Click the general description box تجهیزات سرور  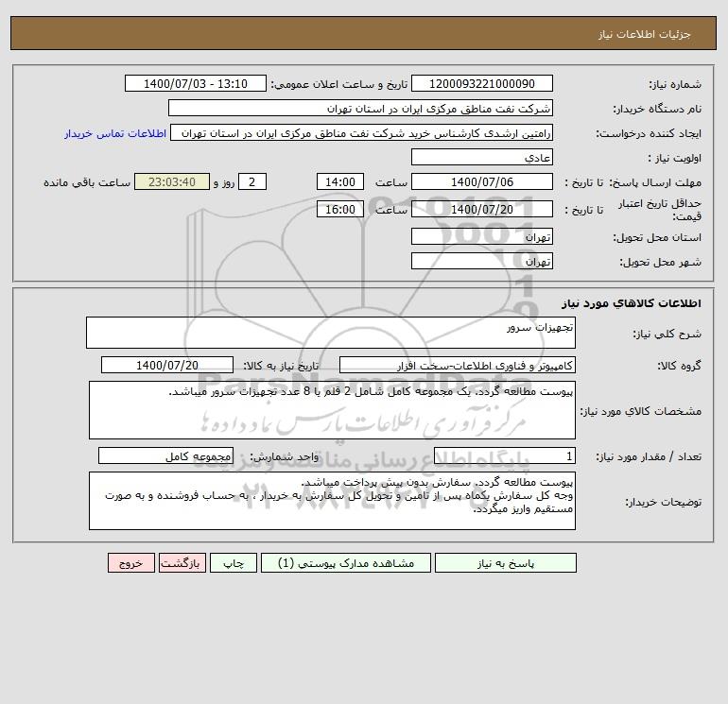[x=331, y=333]
